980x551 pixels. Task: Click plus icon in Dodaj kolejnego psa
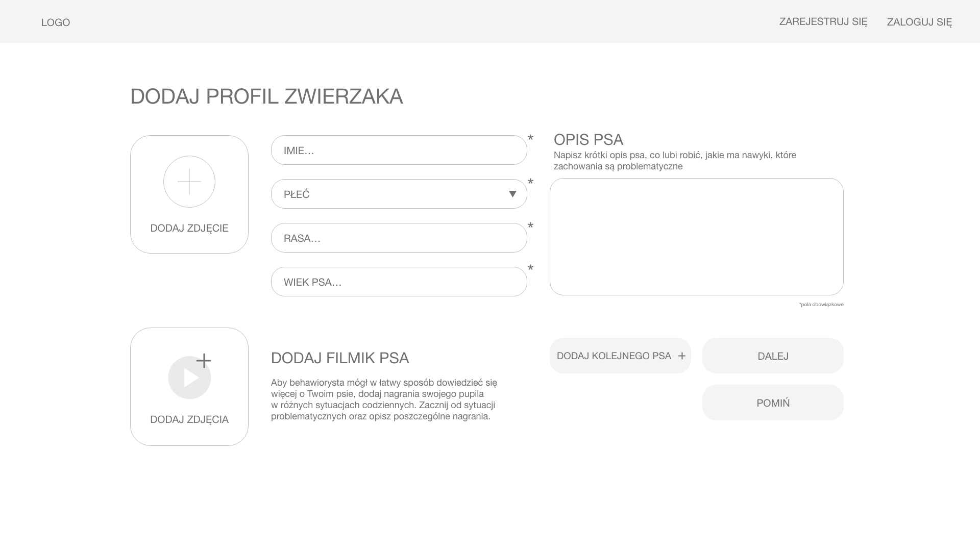[x=681, y=356]
